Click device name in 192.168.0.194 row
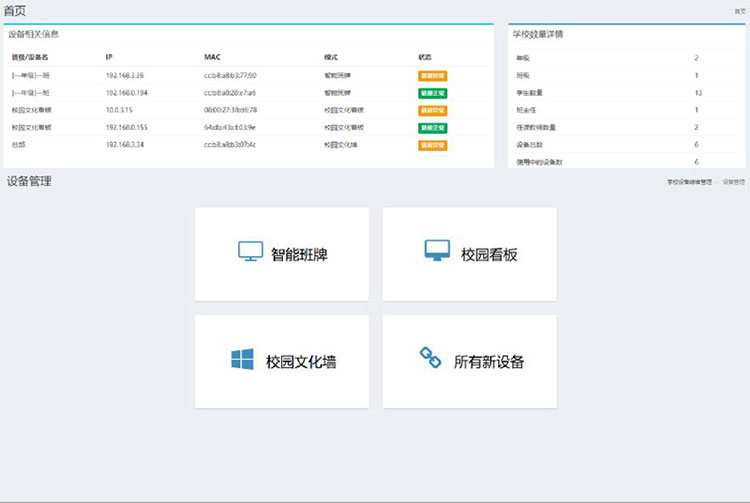 (31, 93)
